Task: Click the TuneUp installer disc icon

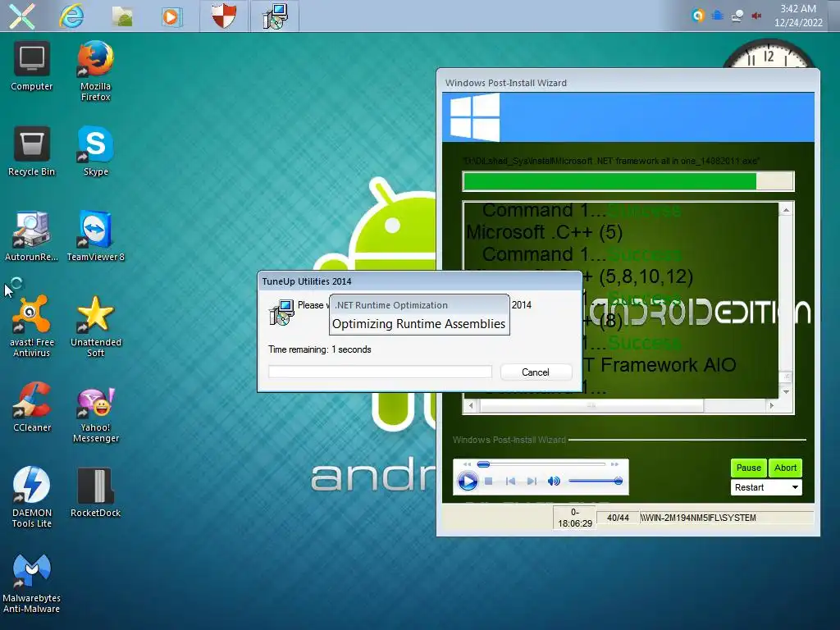Action: pos(281,313)
